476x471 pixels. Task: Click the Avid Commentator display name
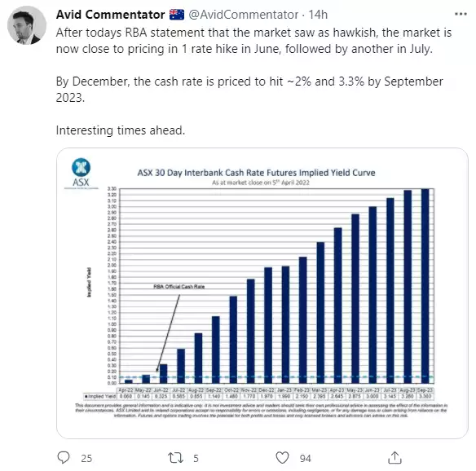coord(111,15)
